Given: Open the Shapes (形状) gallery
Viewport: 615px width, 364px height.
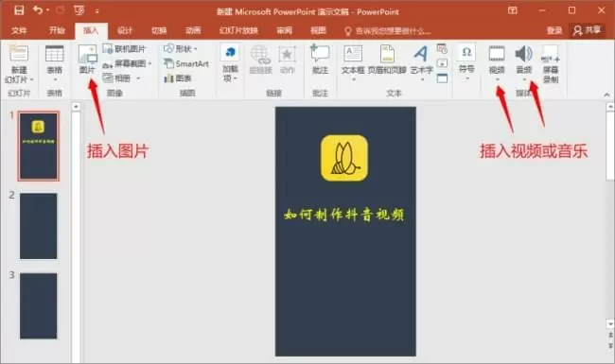Looking at the screenshot, I should (x=181, y=48).
